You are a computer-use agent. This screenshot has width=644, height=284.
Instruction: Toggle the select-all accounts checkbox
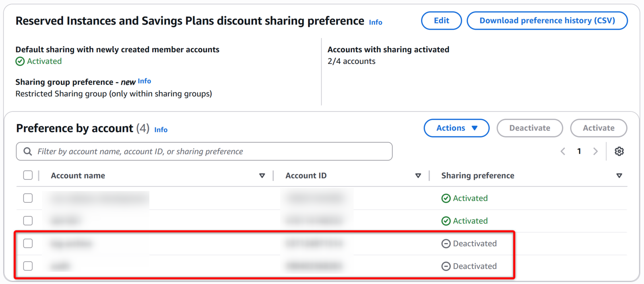pos(28,175)
